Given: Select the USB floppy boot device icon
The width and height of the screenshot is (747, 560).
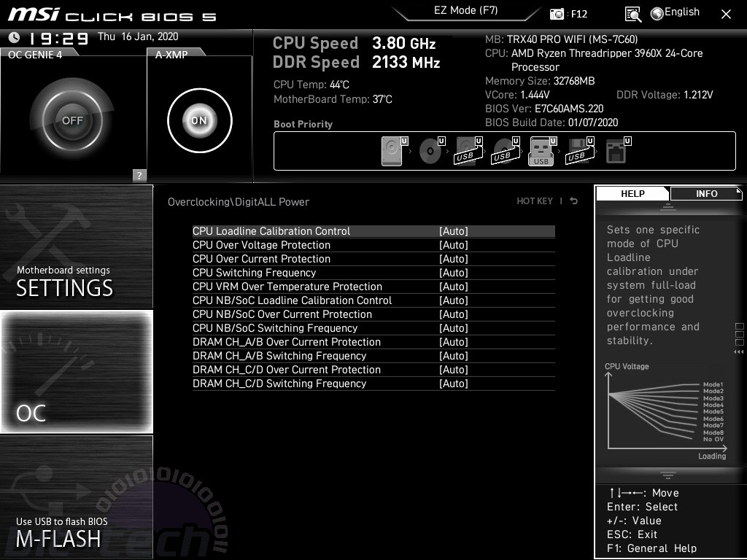Looking at the screenshot, I should click(580, 152).
